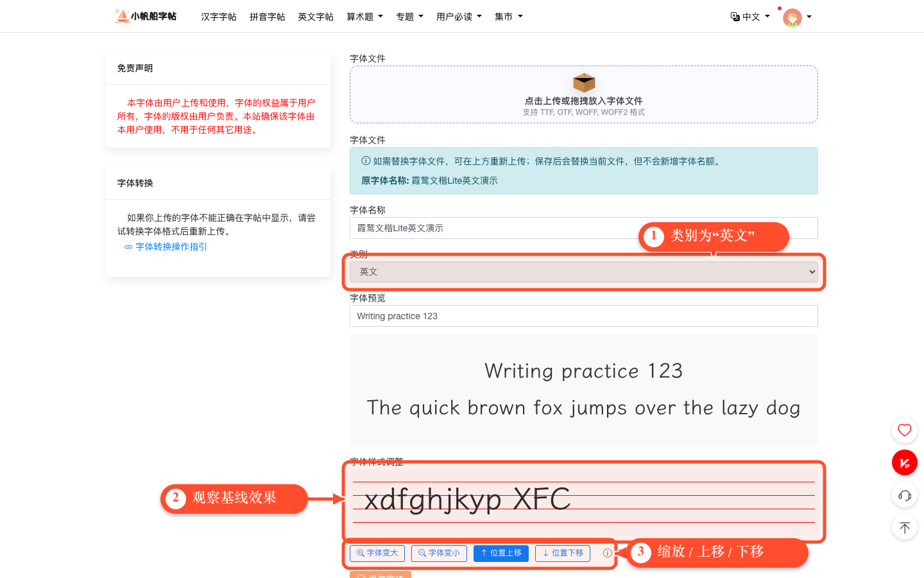Open the 类别 dropdown showing 英文
The width and height of the screenshot is (924, 578).
click(x=584, y=272)
